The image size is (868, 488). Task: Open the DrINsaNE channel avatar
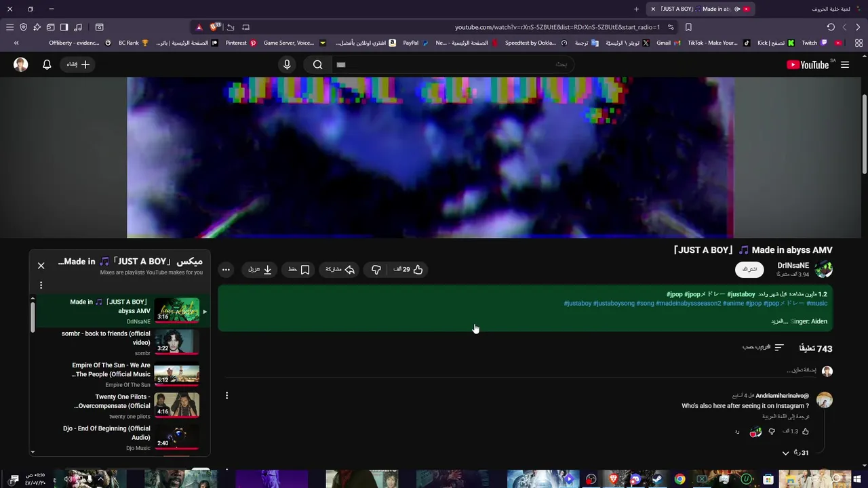[x=824, y=269]
